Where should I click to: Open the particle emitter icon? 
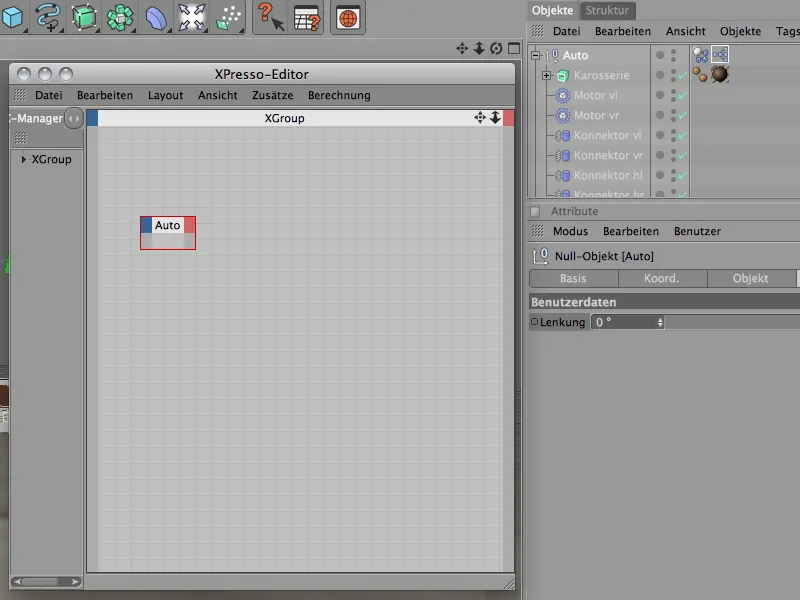tap(229, 17)
